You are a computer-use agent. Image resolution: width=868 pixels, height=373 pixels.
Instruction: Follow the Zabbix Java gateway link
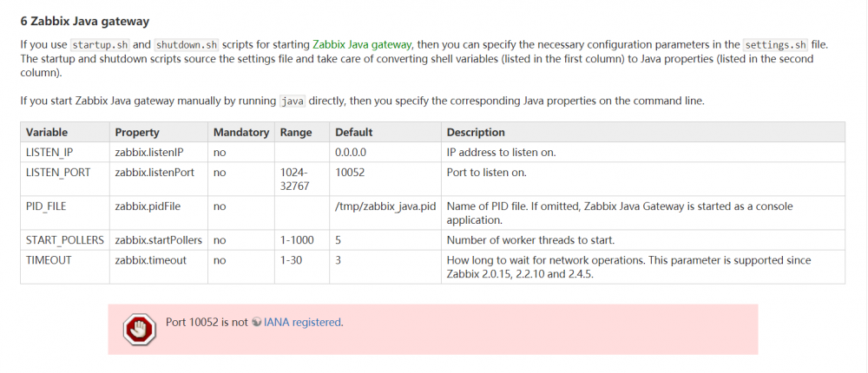pyautogui.click(x=362, y=44)
